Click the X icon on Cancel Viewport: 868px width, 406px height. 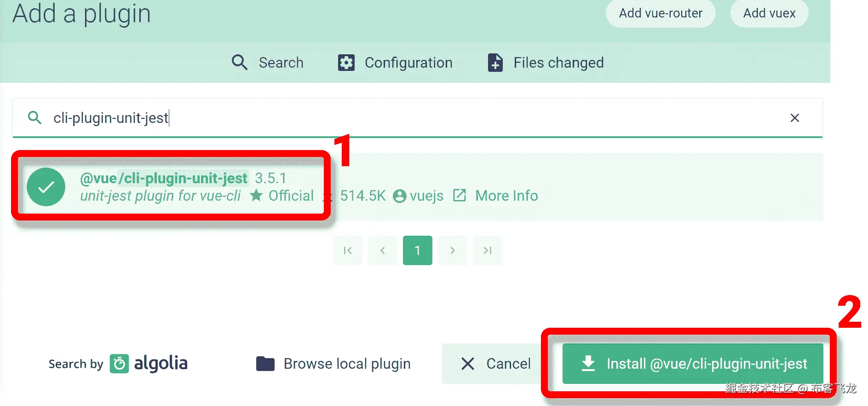point(468,364)
